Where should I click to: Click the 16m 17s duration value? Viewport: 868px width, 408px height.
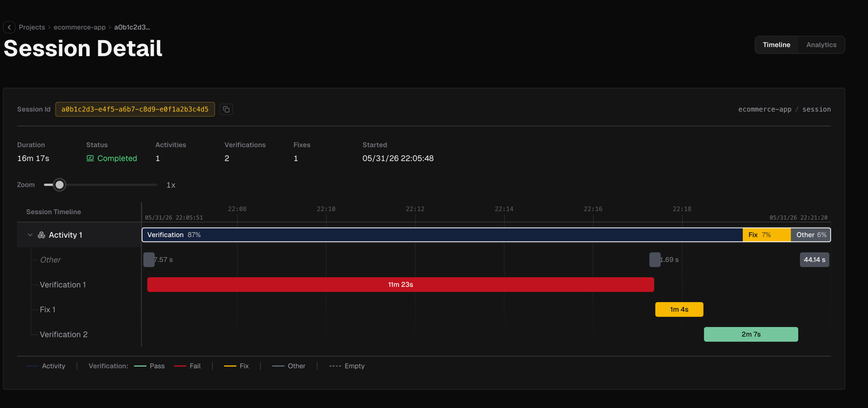[x=33, y=158]
